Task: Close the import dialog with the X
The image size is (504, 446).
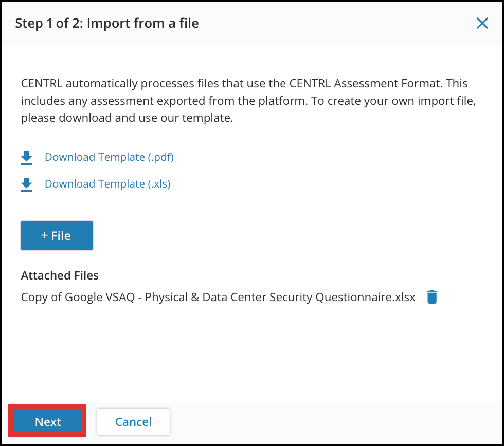Action: (x=482, y=23)
